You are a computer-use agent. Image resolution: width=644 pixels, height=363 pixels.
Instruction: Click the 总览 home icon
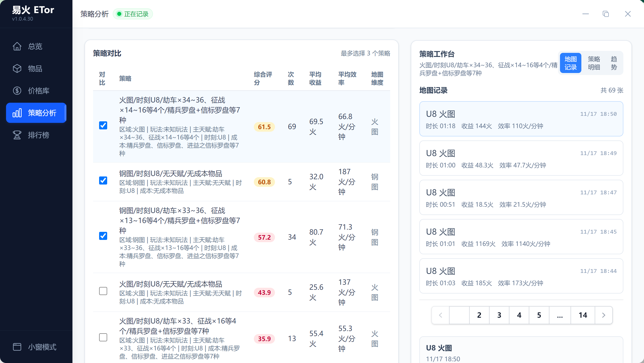pos(17,46)
